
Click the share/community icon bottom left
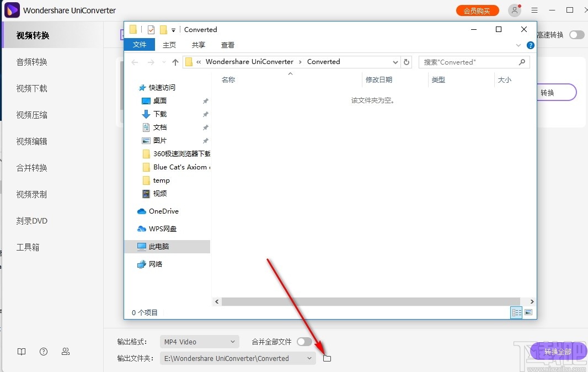click(65, 352)
